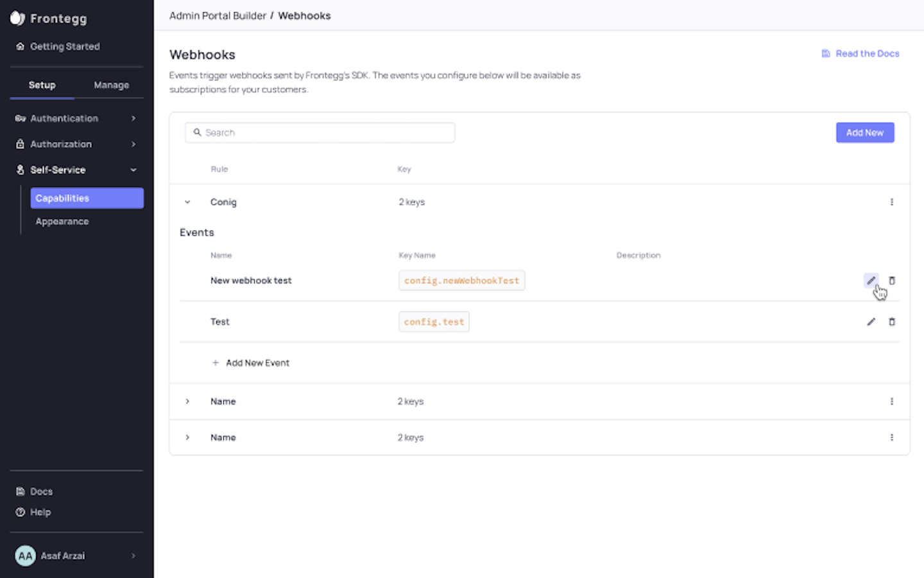
Task: Open Getting Started page
Action: [x=65, y=46]
